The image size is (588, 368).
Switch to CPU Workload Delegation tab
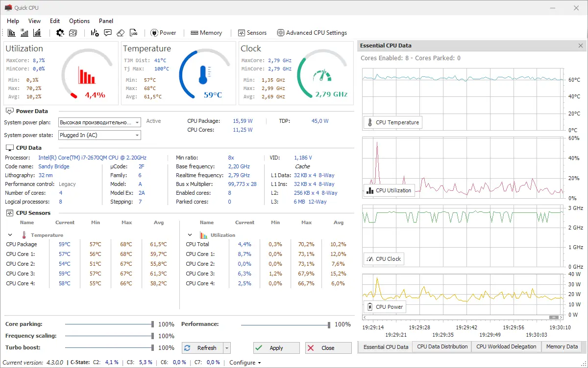click(x=506, y=346)
